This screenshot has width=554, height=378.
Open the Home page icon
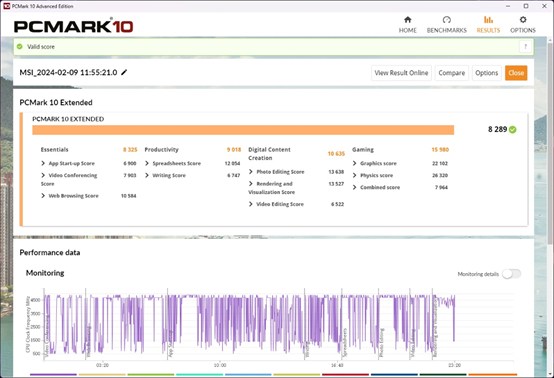pyautogui.click(x=407, y=20)
